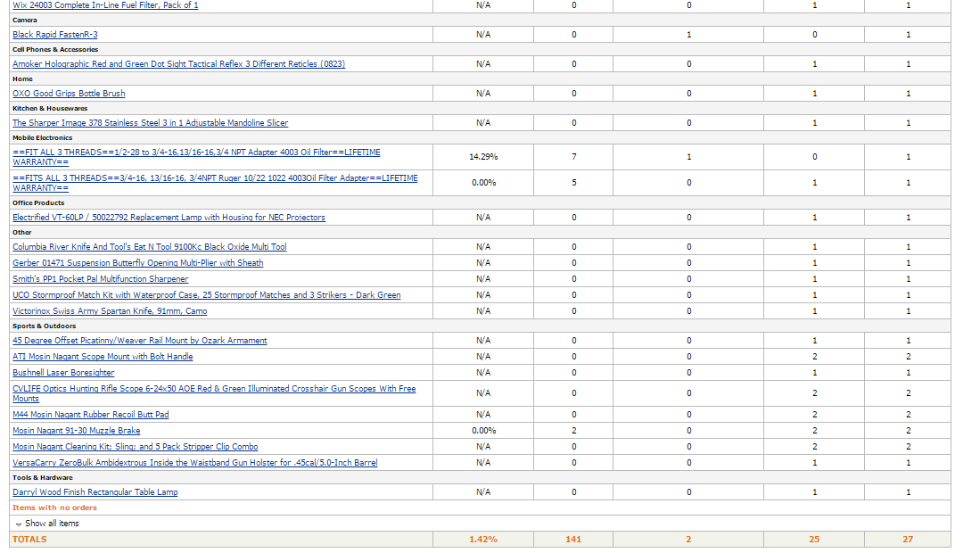Click the Black Rapid FastenR-3 link
Screen dimensions: 980x553
pyautogui.click(x=55, y=35)
